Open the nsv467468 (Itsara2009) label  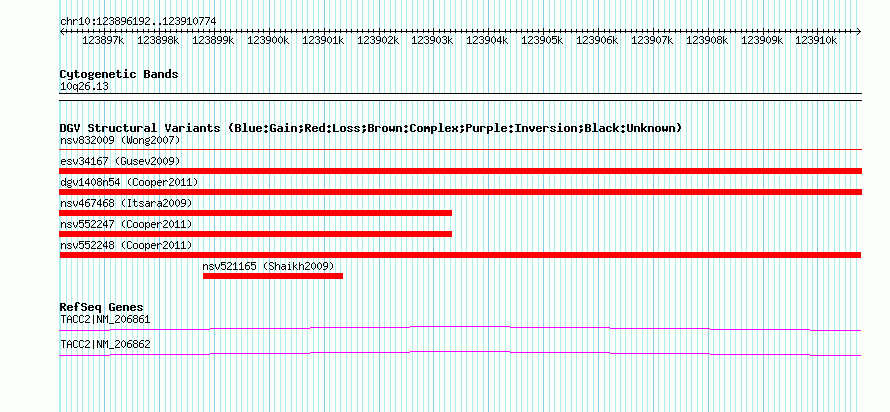[x=126, y=203]
